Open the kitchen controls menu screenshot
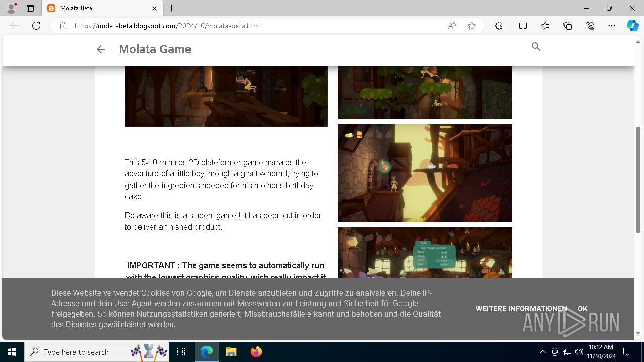 pyautogui.click(x=425, y=252)
